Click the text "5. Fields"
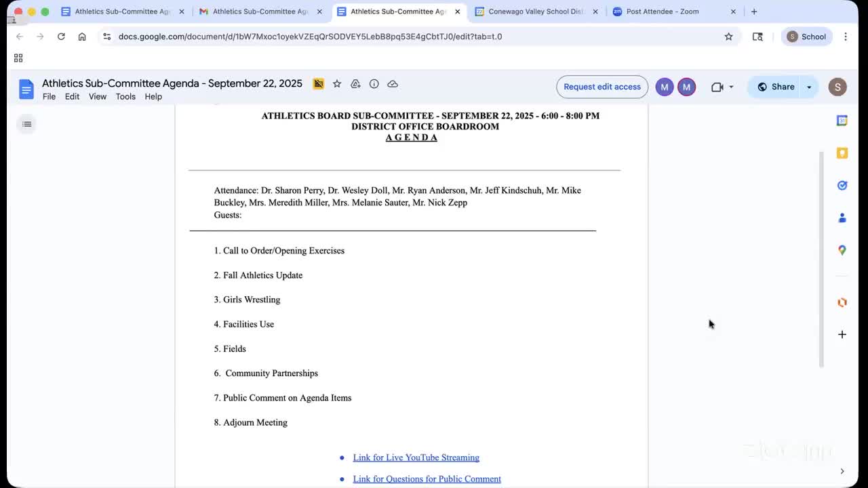 pyautogui.click(x=230, y=349)
